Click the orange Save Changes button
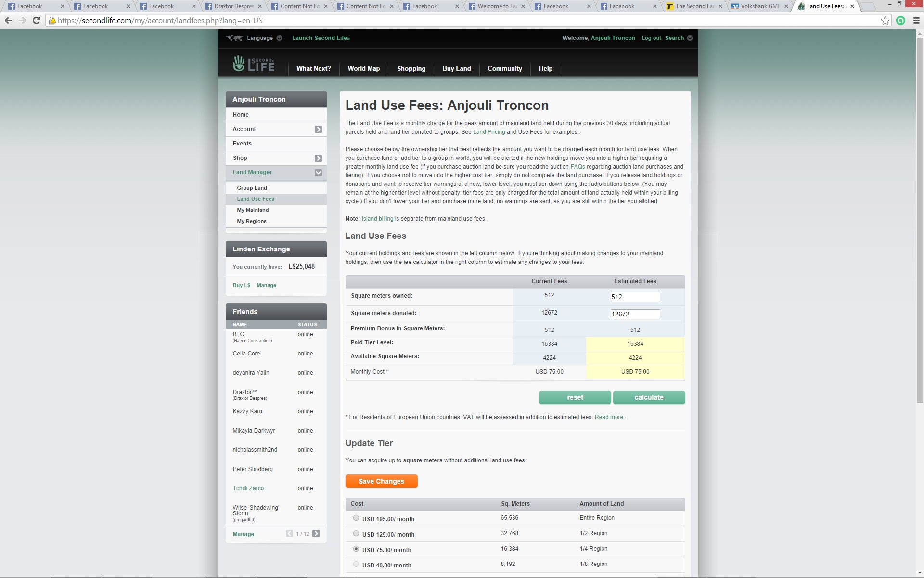This screenshot has width=924, height=578. [382, 481]
